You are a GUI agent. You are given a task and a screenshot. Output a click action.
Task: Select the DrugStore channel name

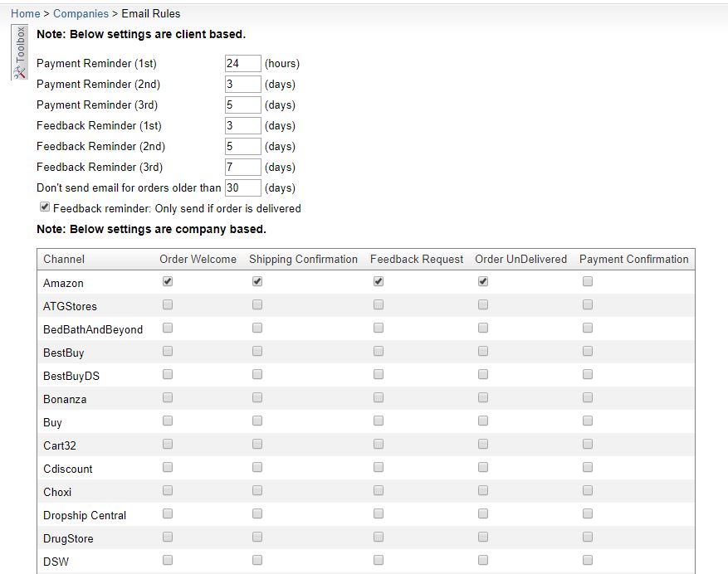click(x=68, y=538)
